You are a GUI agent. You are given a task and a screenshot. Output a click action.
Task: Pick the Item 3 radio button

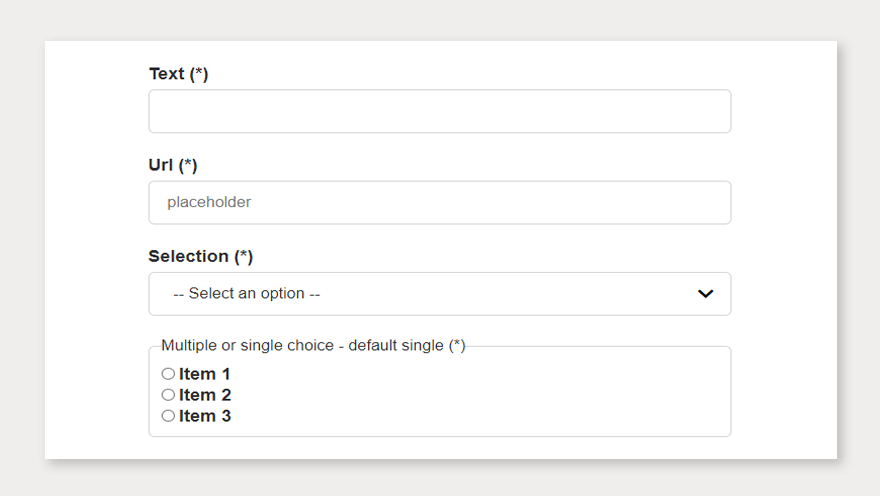tap(168, 416)
